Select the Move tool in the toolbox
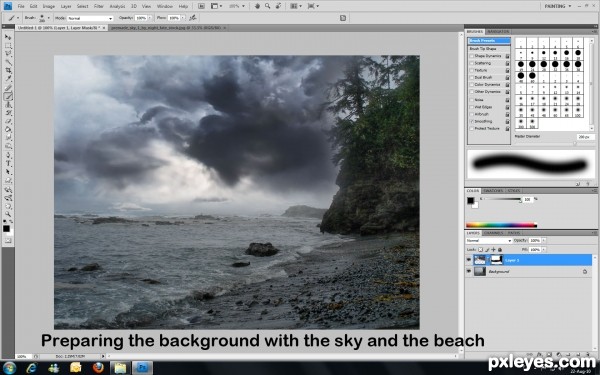 pyautogui.click(x=8, y=37)
